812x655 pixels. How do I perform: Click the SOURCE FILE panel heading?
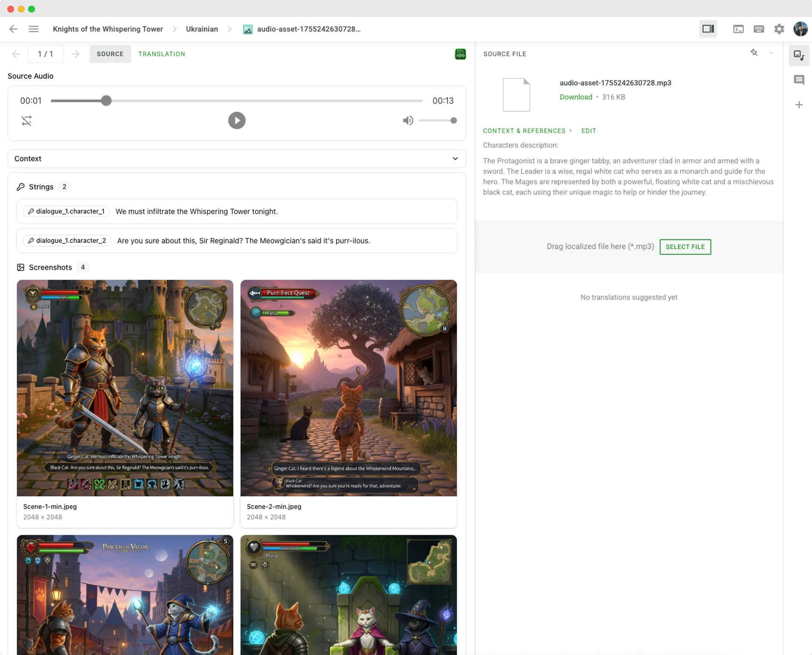[505, 54]
